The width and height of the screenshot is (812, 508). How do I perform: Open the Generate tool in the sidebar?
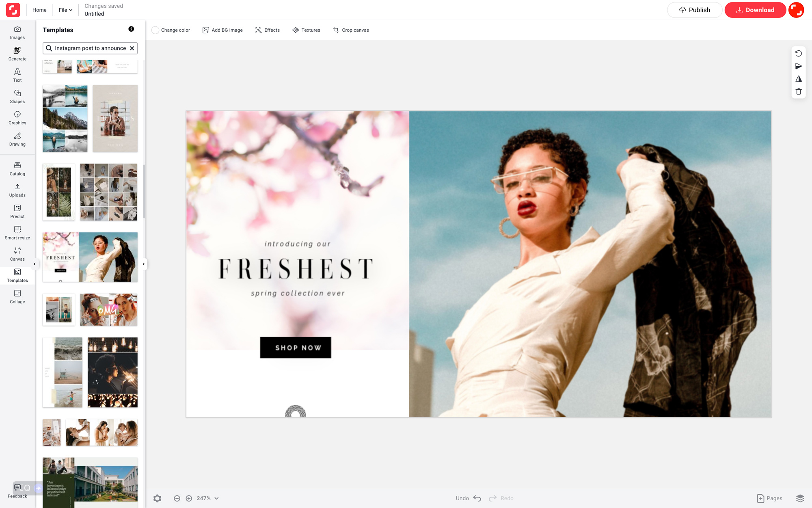(x=17, y=54)
